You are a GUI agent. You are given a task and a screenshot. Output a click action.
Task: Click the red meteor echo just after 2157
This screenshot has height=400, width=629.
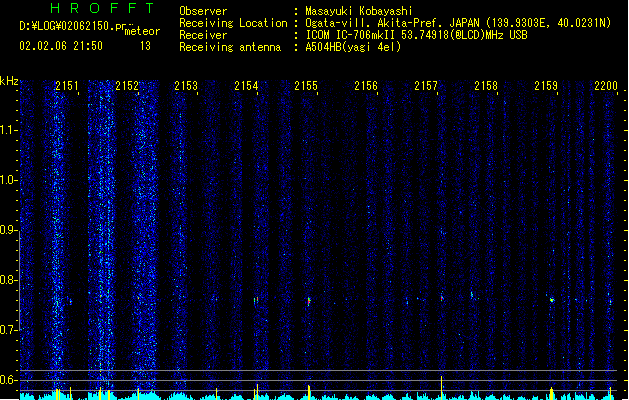tap(442, 297)
